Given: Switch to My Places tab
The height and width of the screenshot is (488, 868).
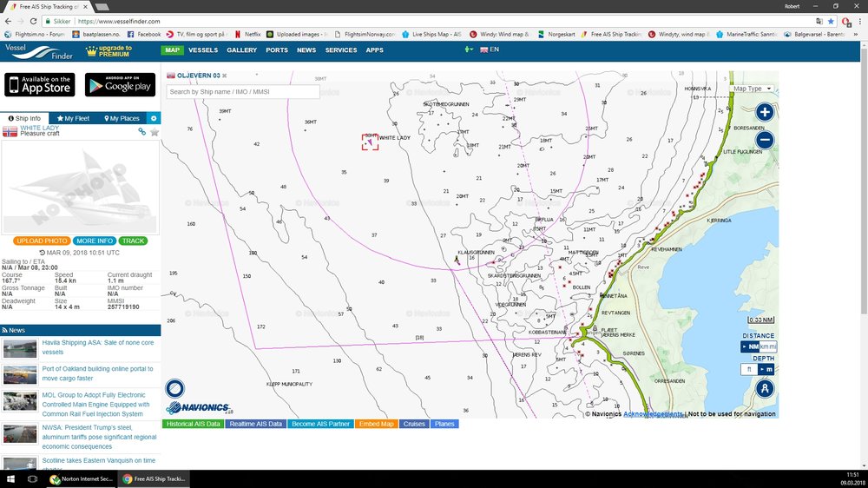Looking at the screenshot, I should tap(122, 119).
